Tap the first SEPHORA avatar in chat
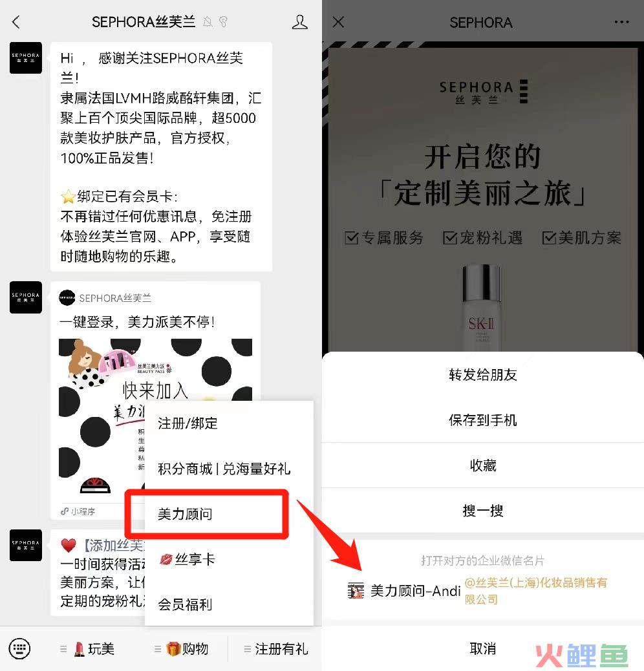The image size is (644, 671). (26, 58)
